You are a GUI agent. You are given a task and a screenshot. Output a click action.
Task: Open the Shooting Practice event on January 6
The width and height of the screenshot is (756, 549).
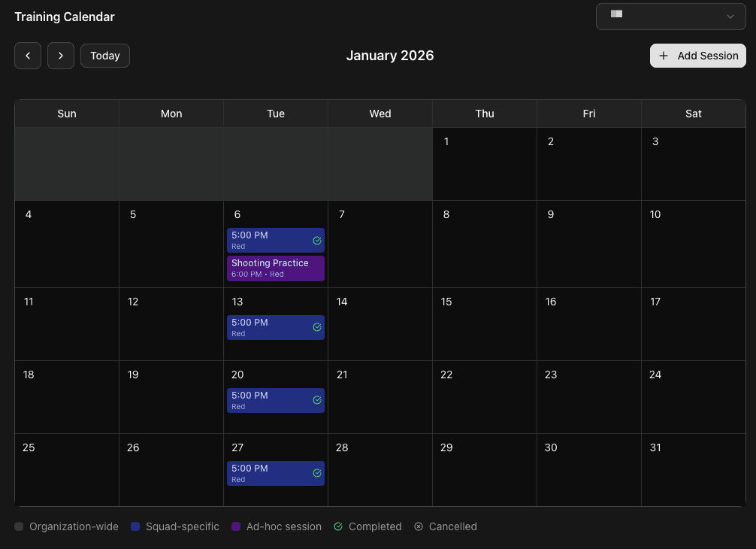click(271, 267)
